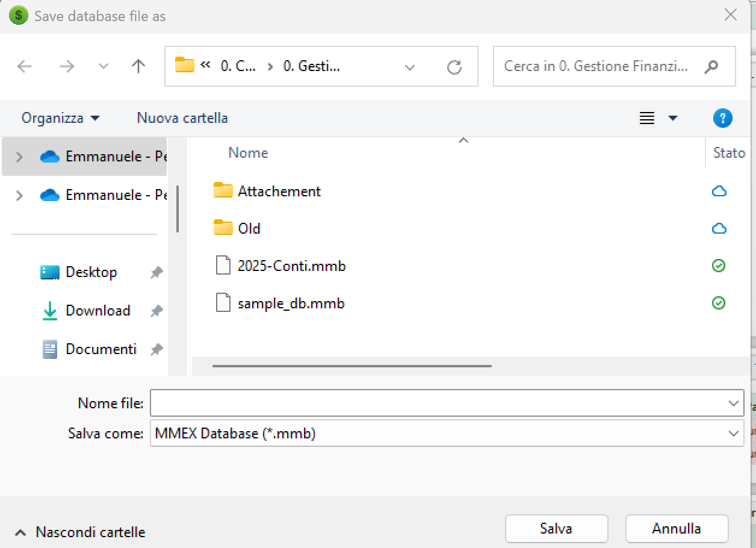Image resolution: width=756 pixels, height=548 pixels.
Task: Go up one folder level
Action: point(138,66)
